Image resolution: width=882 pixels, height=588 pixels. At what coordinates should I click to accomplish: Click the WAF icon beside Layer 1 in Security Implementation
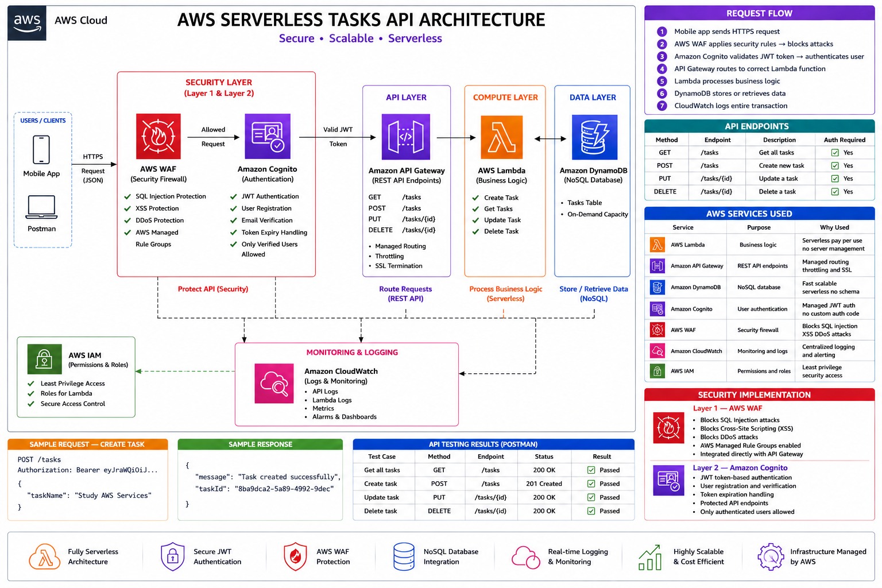(669, 428)
